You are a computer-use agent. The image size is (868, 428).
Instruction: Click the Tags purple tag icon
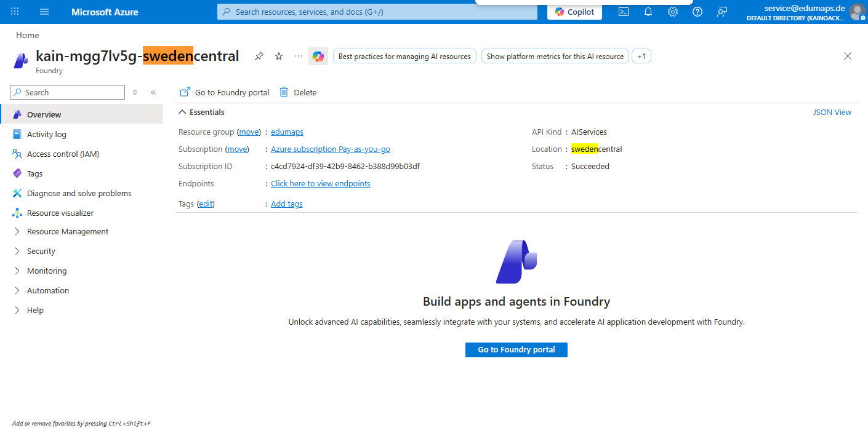(17, 173)
